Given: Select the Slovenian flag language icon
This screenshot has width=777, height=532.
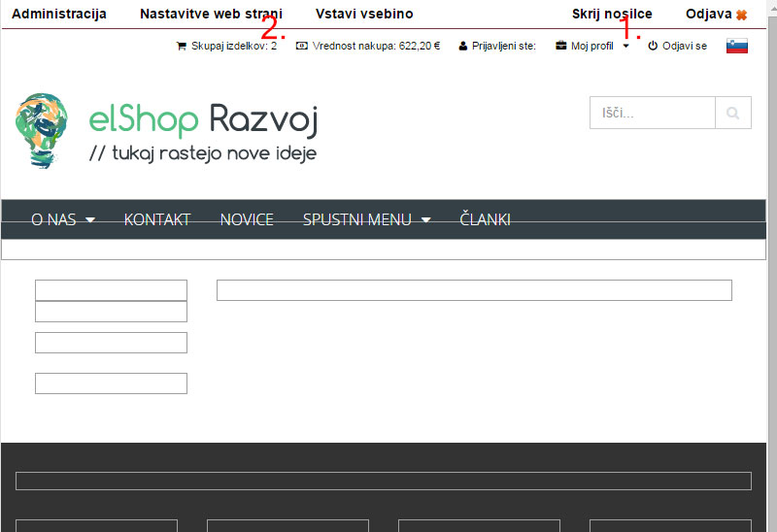Looking at the screenshot, I should pos(737,46).
